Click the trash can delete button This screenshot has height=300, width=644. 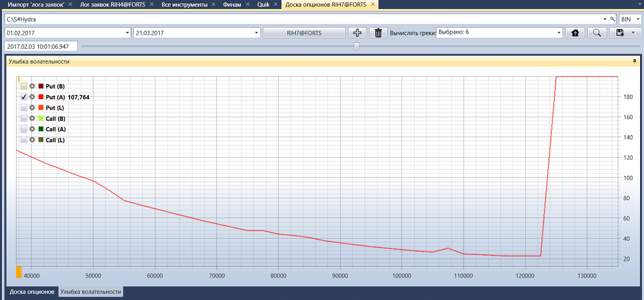(378, 33)
